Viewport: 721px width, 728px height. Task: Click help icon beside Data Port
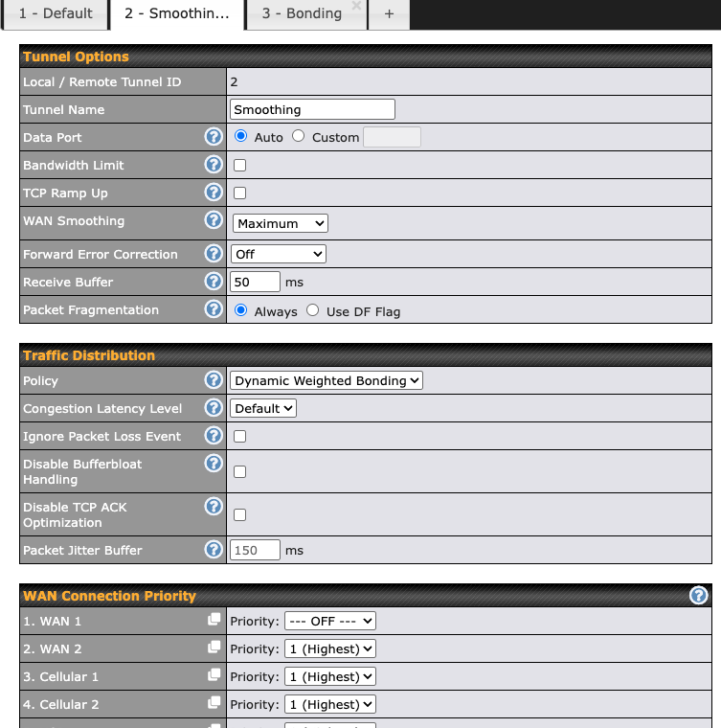tap(214, 137)
